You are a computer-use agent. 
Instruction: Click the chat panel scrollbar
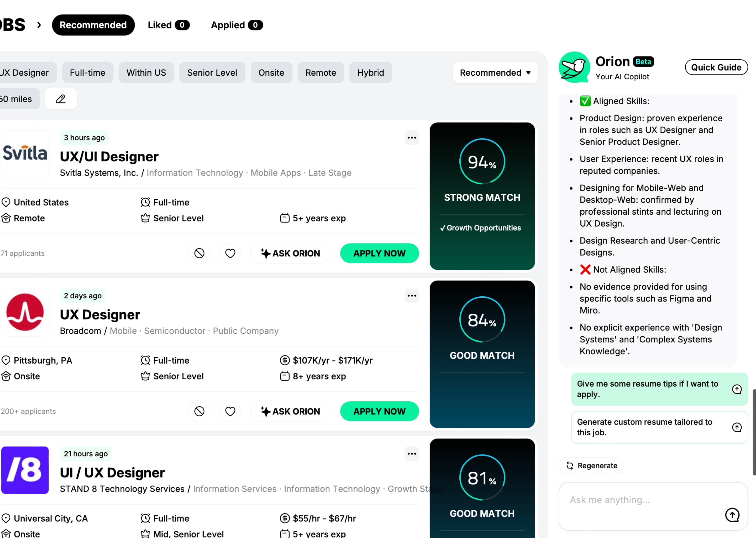click(754, 432)
